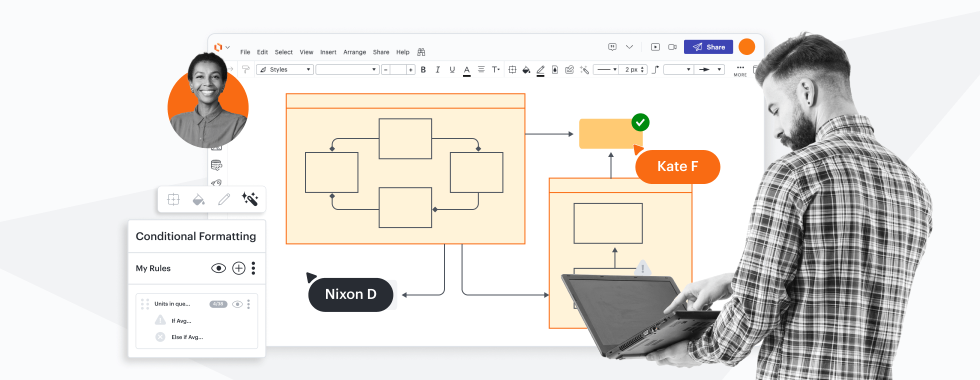Click the video camera icon
The height and width of the screenshot is (380, 980).
[672, 47]
